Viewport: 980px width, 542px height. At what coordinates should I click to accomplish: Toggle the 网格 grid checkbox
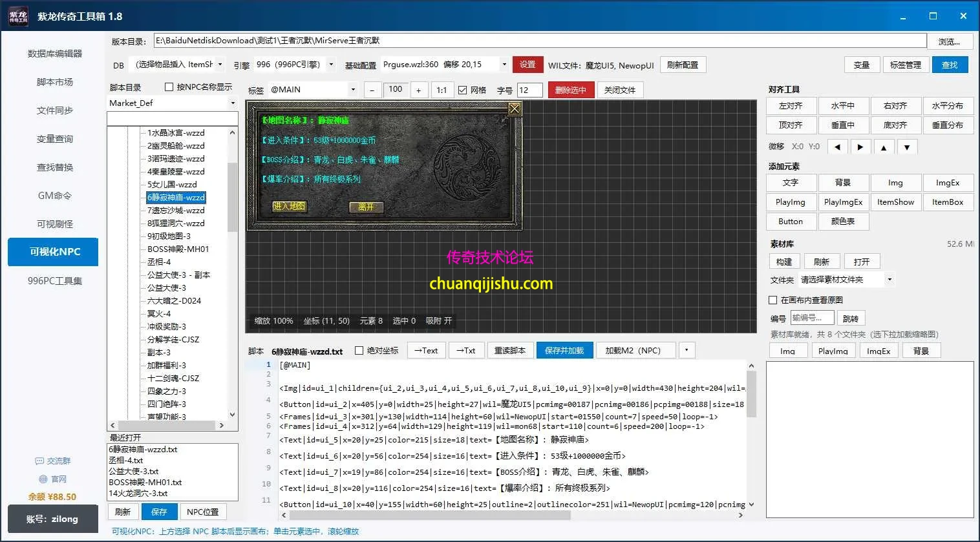[462, 90]
